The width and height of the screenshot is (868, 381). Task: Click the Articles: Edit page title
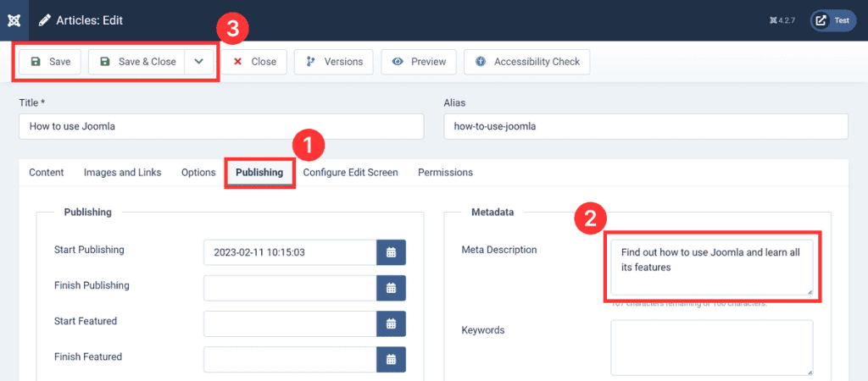coord(89,20)
